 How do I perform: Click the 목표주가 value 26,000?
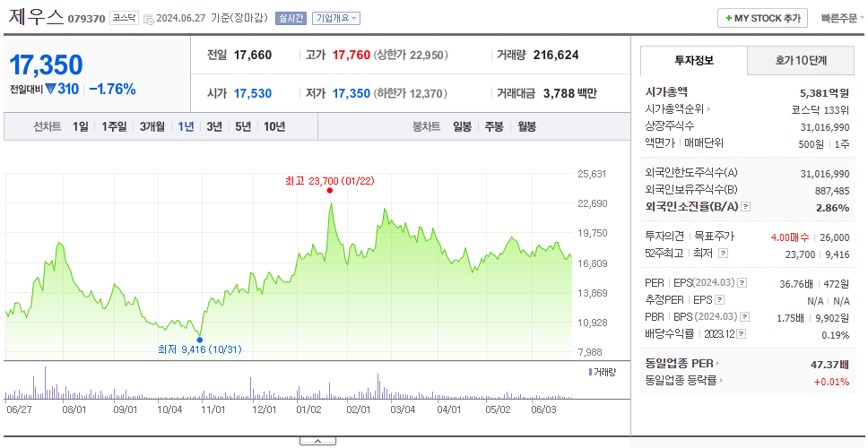tap(834, 237)
